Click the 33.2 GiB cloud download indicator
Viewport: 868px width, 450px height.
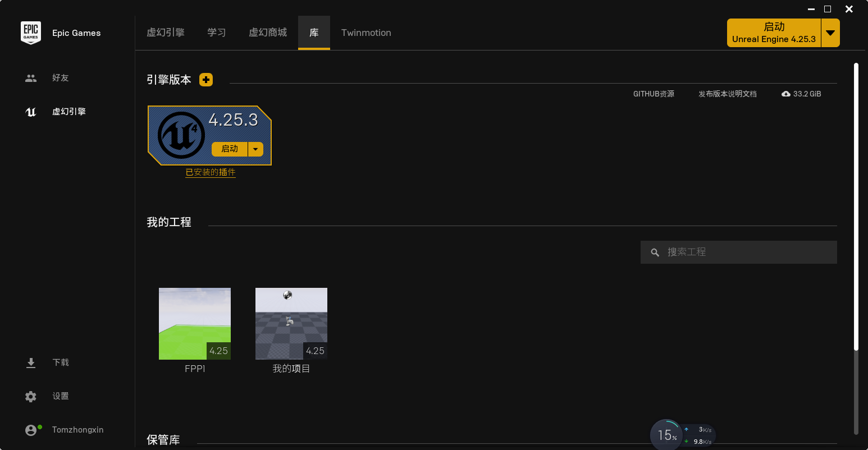coord(801,94)
